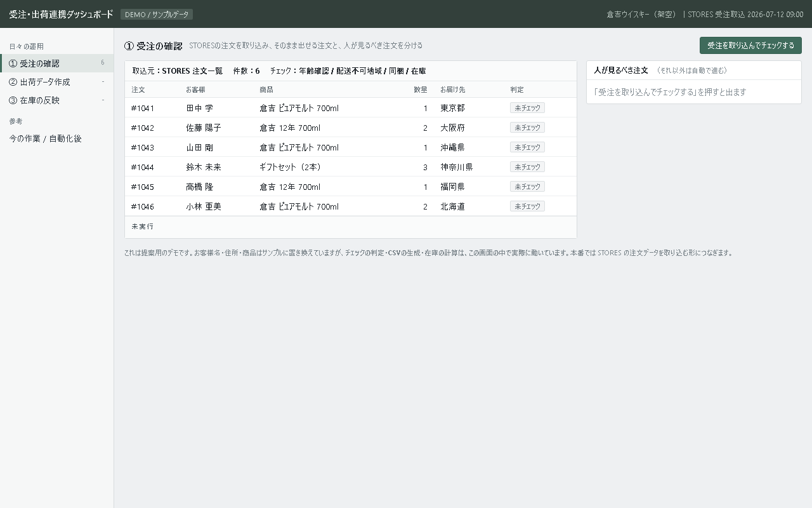Click customer name 田中 学
This screenshot has height=508, width=812.
click(199, 109)
